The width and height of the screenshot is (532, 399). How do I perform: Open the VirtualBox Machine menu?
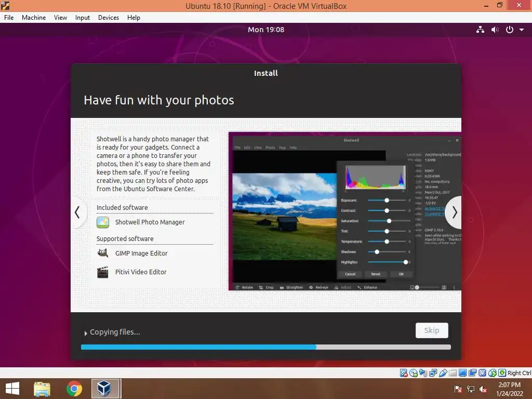click(34, 18)
